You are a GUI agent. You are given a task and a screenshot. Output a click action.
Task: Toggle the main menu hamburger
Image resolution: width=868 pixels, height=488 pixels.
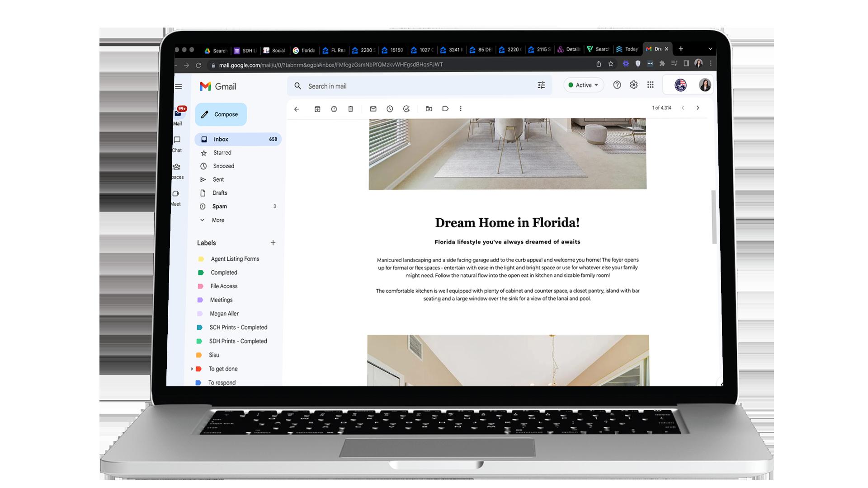tap(179, 86)
